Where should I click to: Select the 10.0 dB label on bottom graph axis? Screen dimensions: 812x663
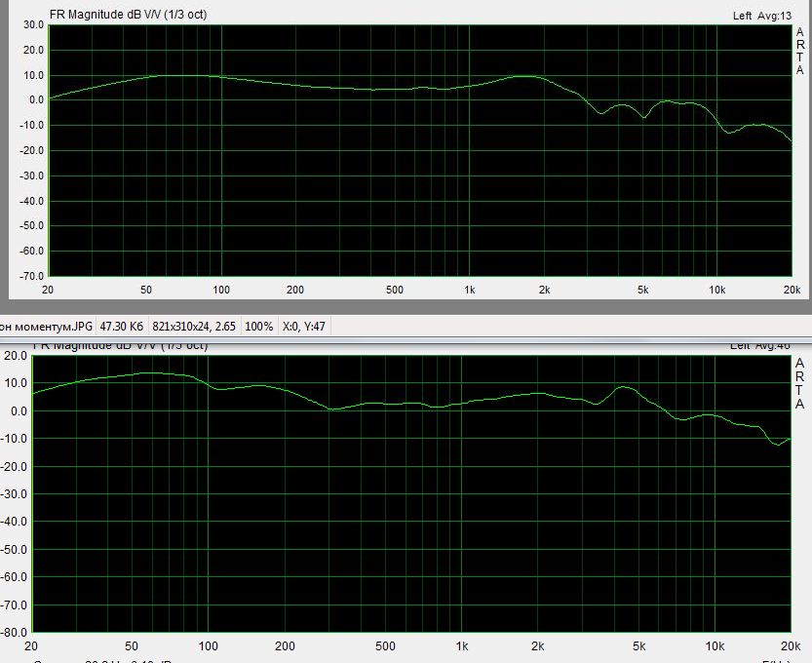[x=16, y=383]
